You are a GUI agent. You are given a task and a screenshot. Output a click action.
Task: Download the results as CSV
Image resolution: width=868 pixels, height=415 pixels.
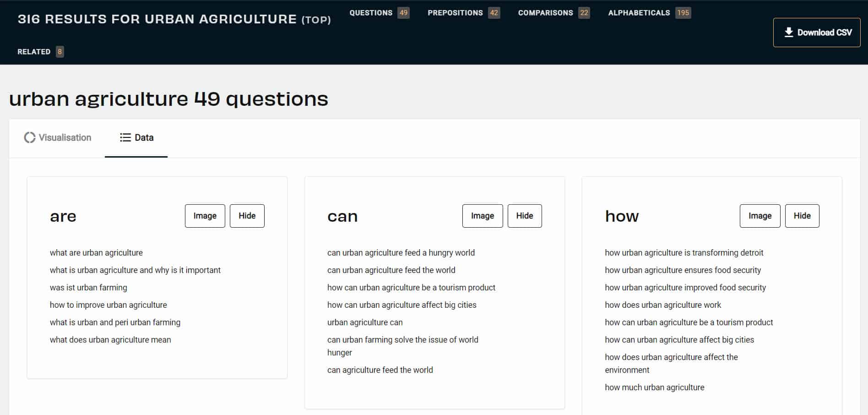pyautogui.click(x=816, y=32)
